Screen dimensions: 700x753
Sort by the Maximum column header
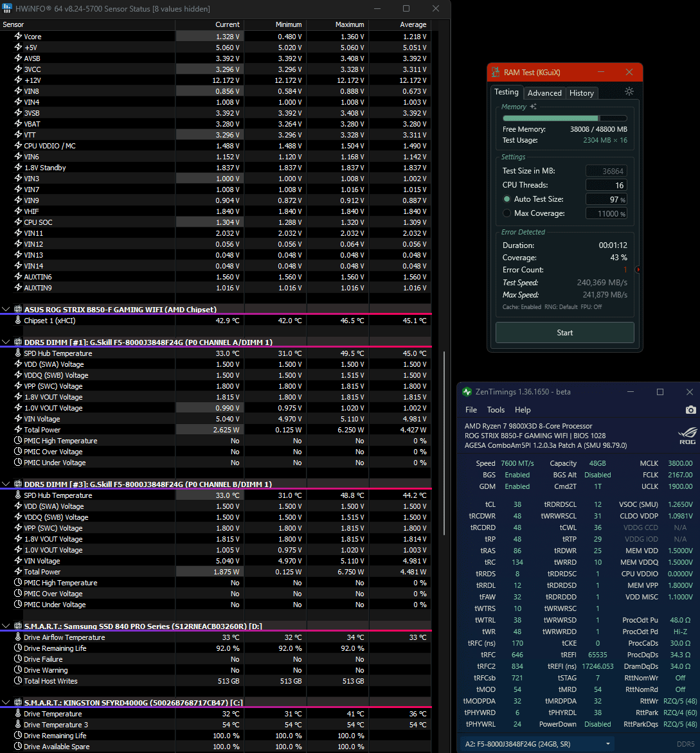(x=337, y=24)
